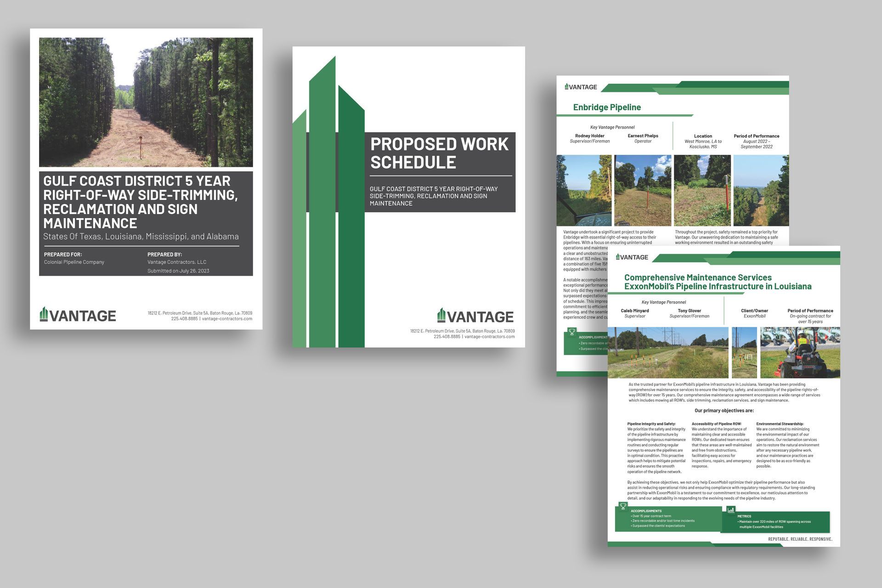This screenshot has height=588, width=882.
Task: Click the 'METRICS' label
Action: point(744,516)
